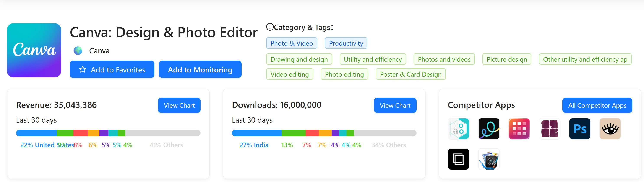Select the pink grid competitor app icon

[519, 129]
